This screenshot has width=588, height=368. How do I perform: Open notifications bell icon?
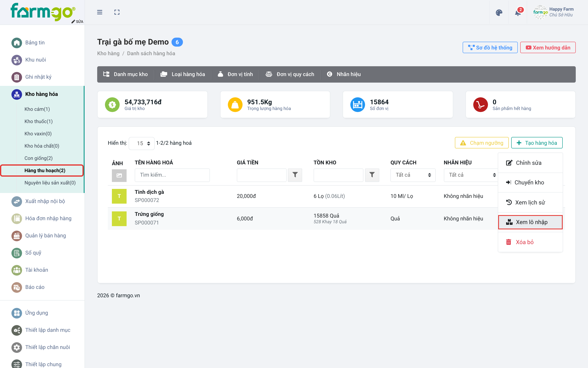click(x=518, y=13)
